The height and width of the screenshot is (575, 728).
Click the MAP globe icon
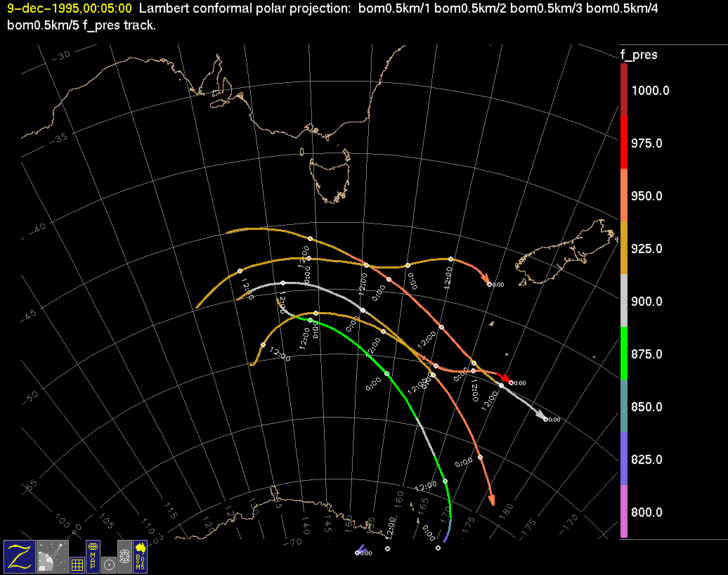click(x=93, y=555)
